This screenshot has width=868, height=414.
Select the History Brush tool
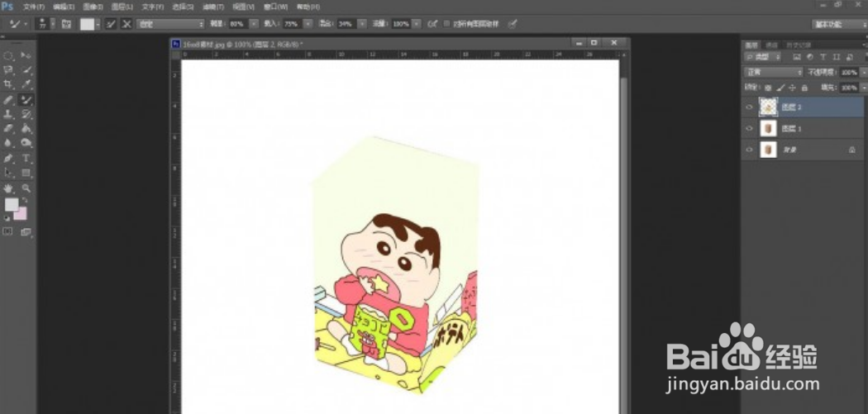pyautogui.click(x=26, y=114)
